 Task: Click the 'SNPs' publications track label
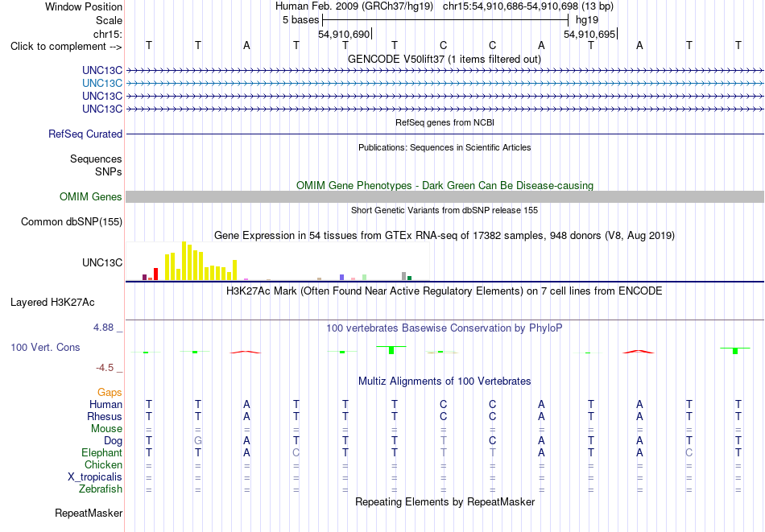(x=109, y=171)
